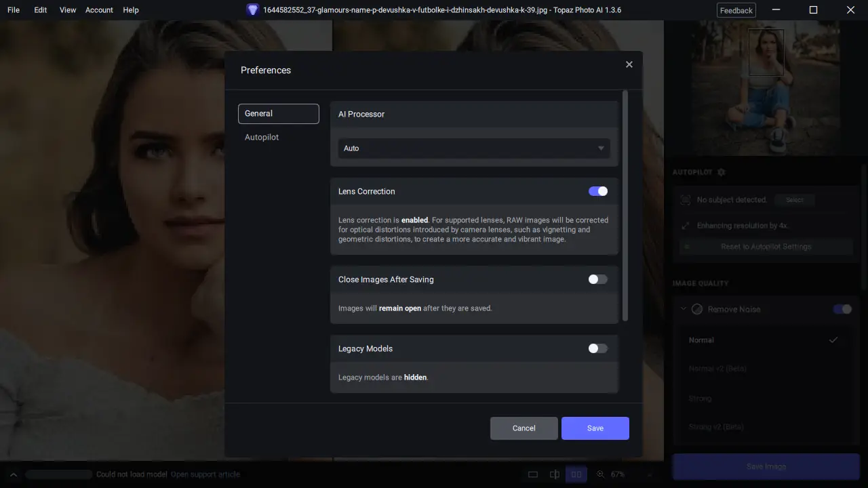
Task: Click 'Enhancing resolution by 4x.' text
Action: [x=743, y=226]
